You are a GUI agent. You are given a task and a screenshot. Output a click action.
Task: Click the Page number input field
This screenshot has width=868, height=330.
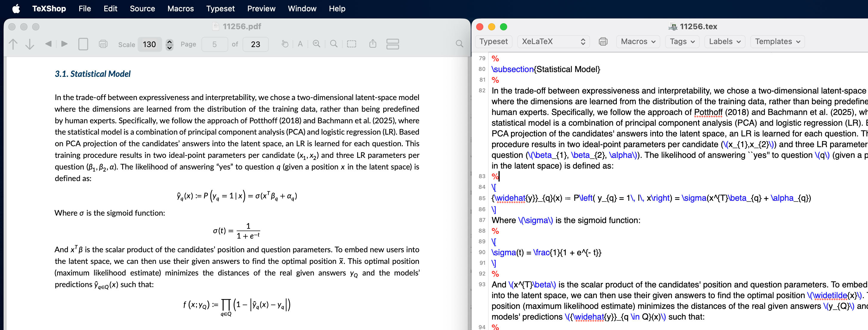(x=214, y=44)
